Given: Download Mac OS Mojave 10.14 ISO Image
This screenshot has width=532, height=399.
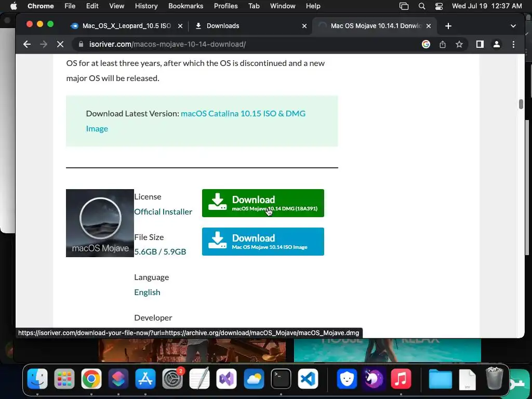Looking at the screenshot, I should 263,241.
